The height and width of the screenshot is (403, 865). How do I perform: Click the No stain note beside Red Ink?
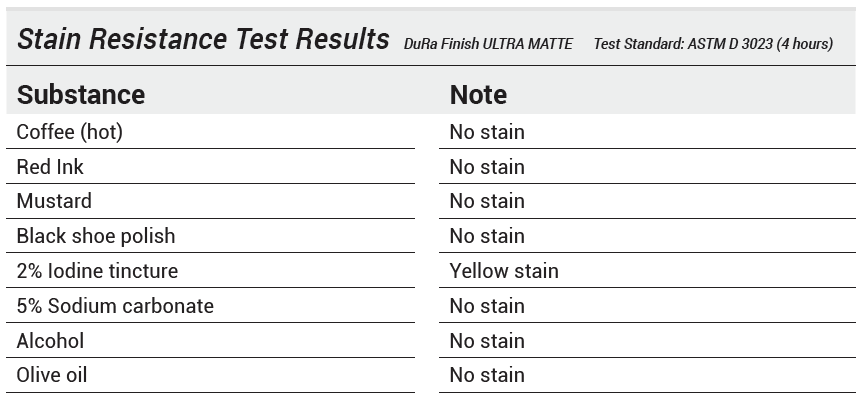487,167
